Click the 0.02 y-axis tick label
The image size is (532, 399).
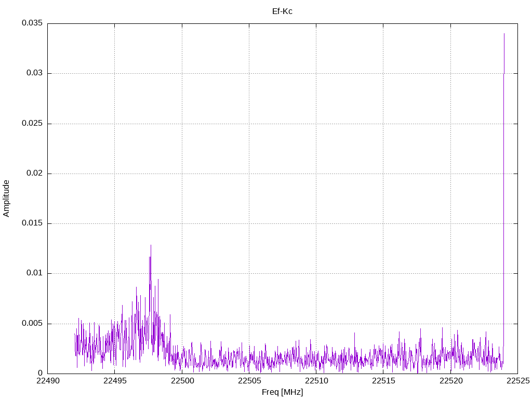click(x=35, y=173)
